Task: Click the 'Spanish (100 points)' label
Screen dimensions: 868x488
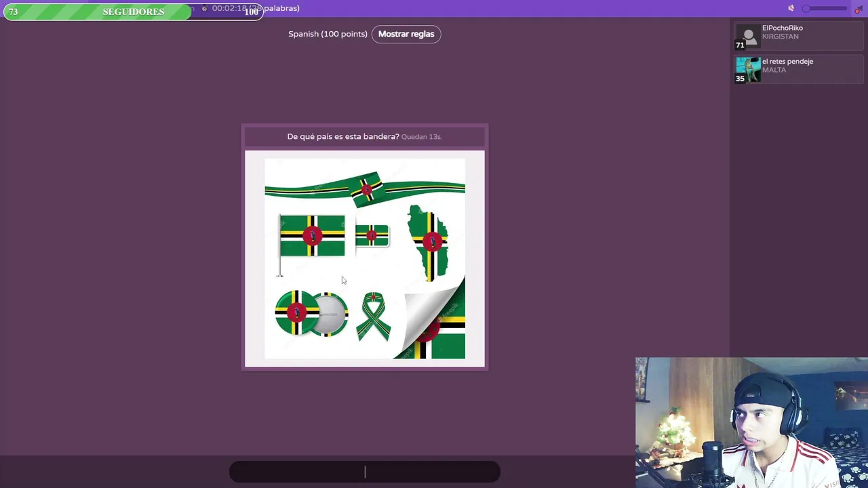Action: coord(328,34)
